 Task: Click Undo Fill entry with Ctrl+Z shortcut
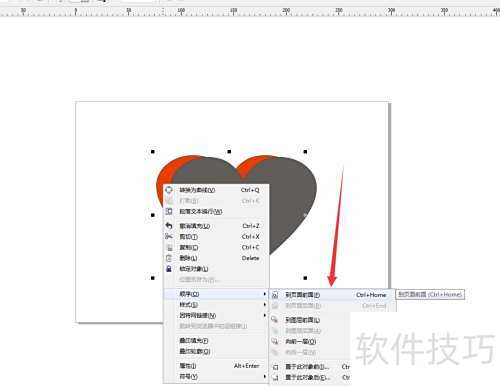[x=216, y=226]
